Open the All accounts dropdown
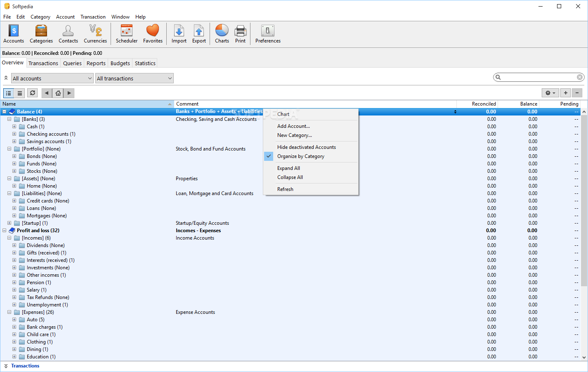Viewport: 588px width, 372px height. 52,78
